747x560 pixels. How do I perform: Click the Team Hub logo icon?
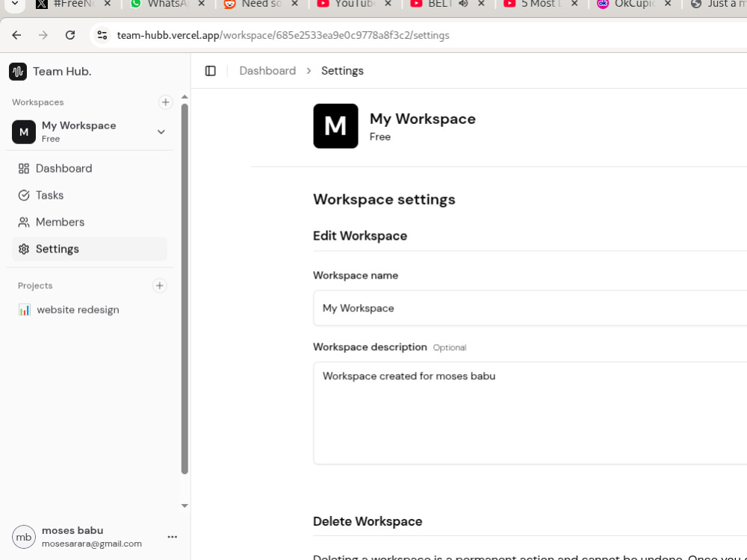(18, 72)
